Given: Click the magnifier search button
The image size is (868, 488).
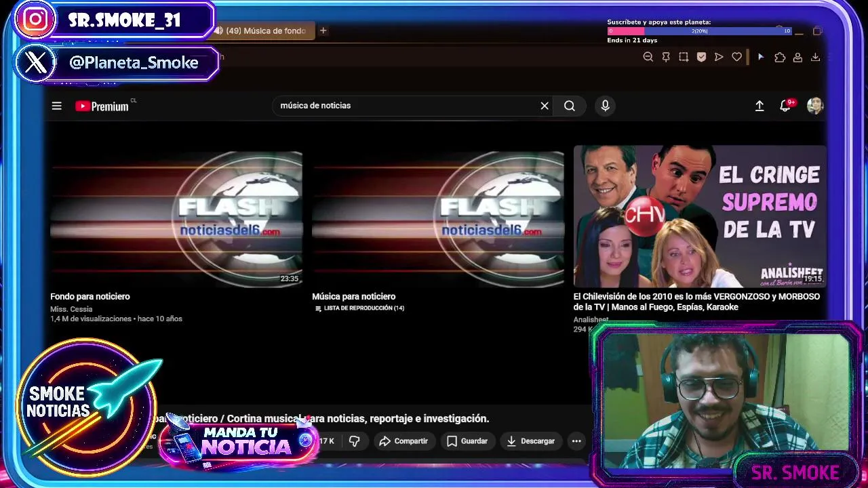Looking at the screenshot, I should pyautogui.click(x=570, y=106).
